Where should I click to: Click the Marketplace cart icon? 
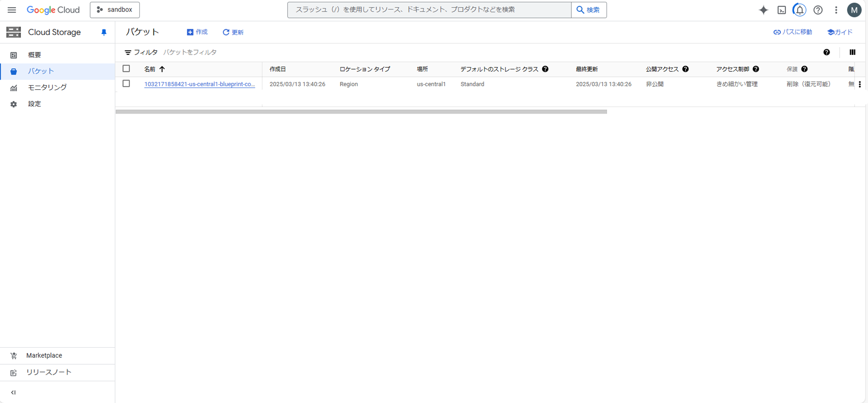(14, 356)
